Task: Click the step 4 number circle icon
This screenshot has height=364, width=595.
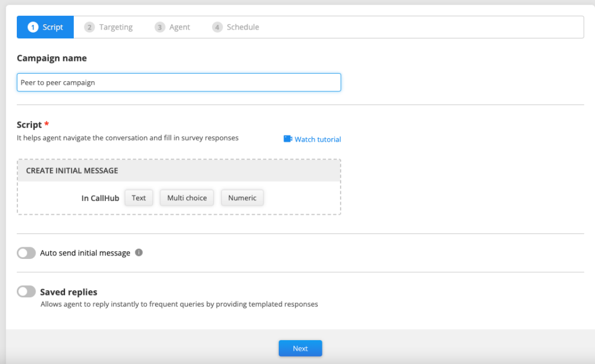Action: pyautogui.click(x=217, y=27)
